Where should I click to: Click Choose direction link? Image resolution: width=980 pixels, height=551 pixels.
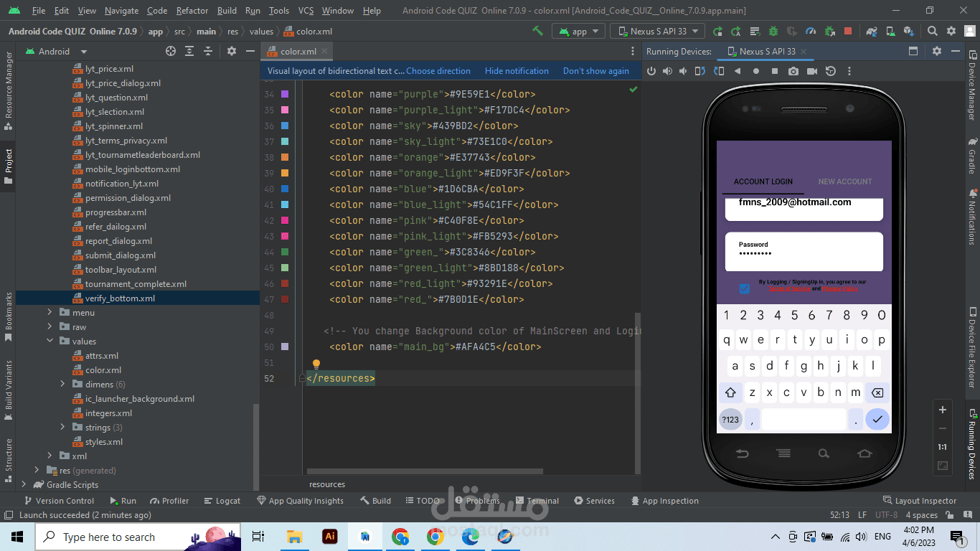click(x=438, y=71)
